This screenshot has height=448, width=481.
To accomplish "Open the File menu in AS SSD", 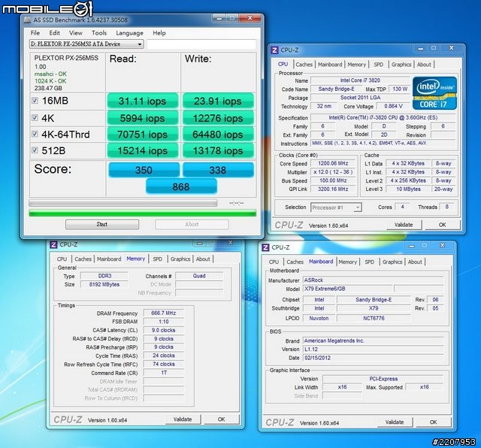I will 35,33.
